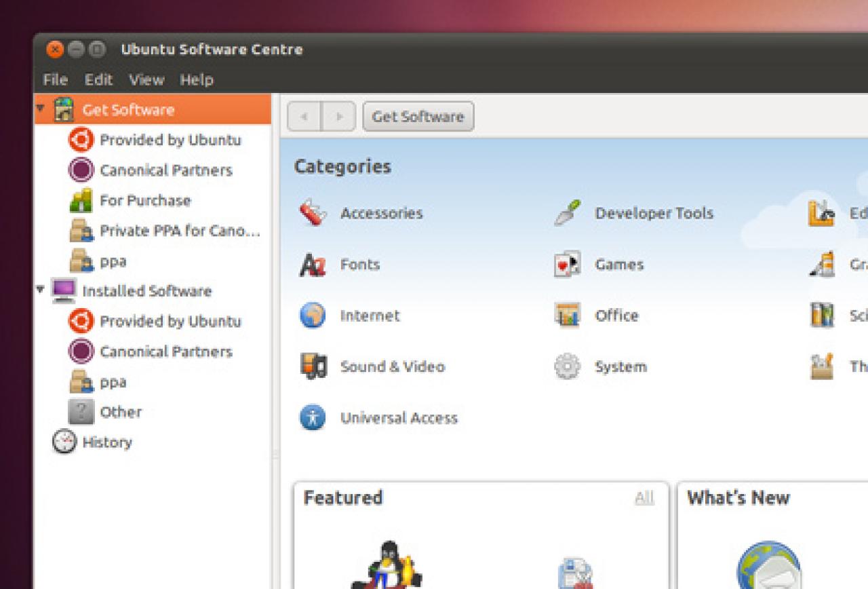Screen dimensions: 868x589
Task: Open the Sound & Video category icon
Action: click(x=313, y=366)
